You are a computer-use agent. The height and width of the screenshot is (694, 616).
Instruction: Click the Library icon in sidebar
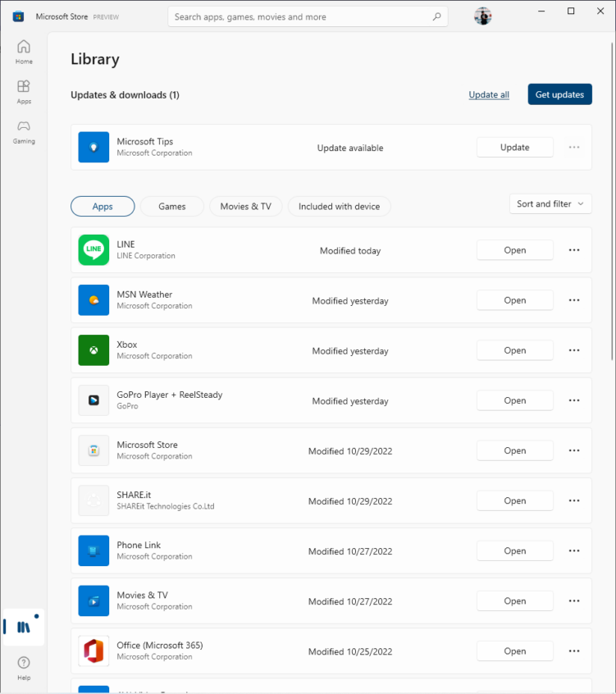(x=24, y=628)
